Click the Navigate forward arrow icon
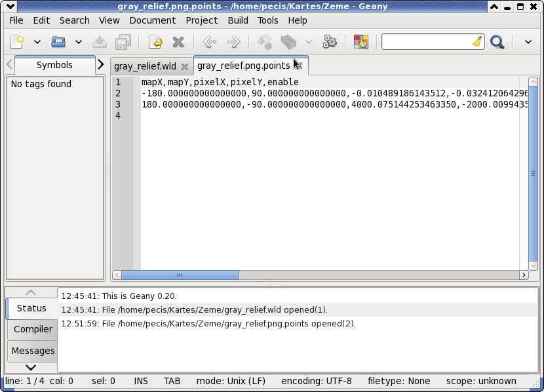Image resolution: width=544 pixels, height=392 pixels. coord(233,42)
